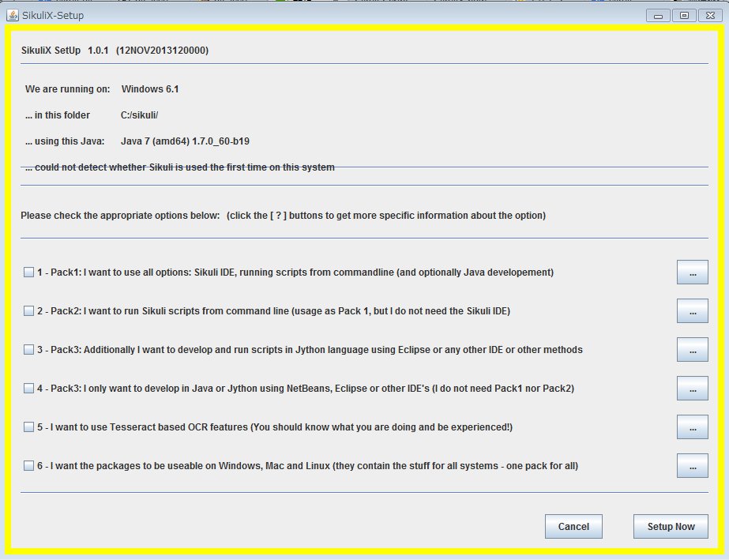Enable the Pack1 all options checkbox
This screenshot has height=560, width=729.
pos(28,272)
